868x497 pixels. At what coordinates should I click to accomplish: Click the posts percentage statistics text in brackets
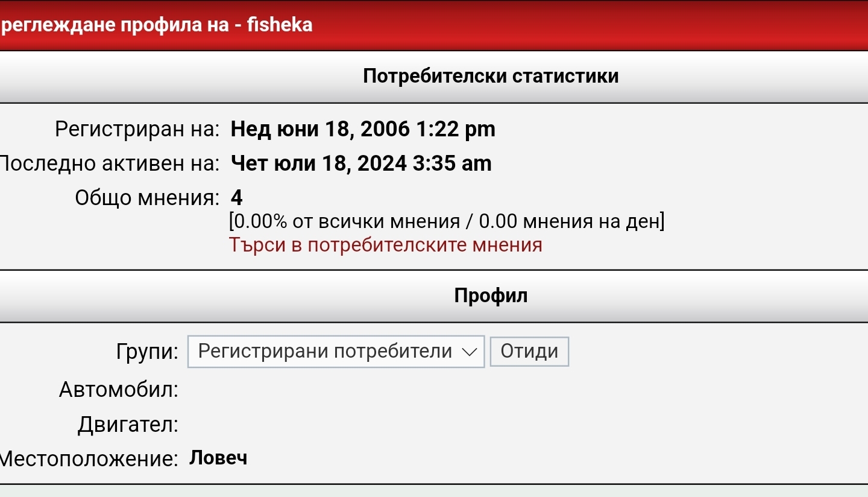click(x=446, y=221)
